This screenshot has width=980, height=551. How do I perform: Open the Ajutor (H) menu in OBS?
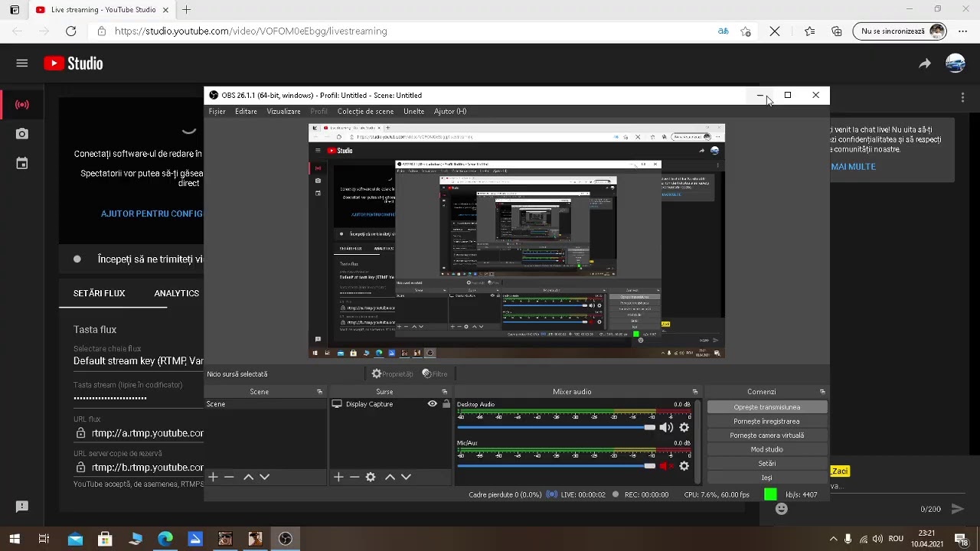click(450, 112)
